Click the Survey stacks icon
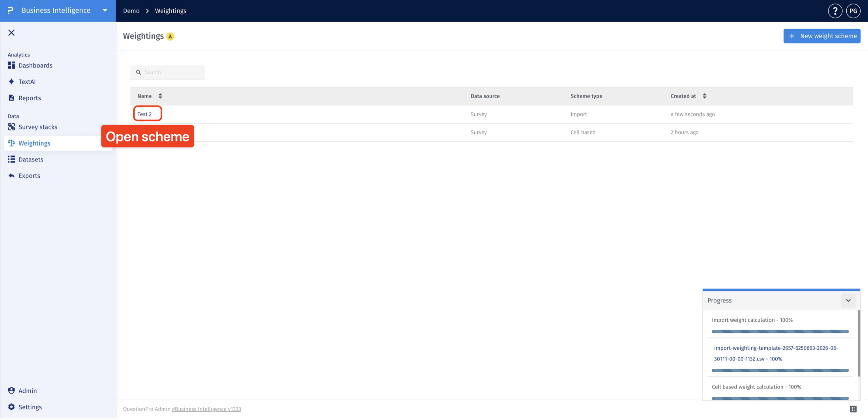 tap(11, 127)
